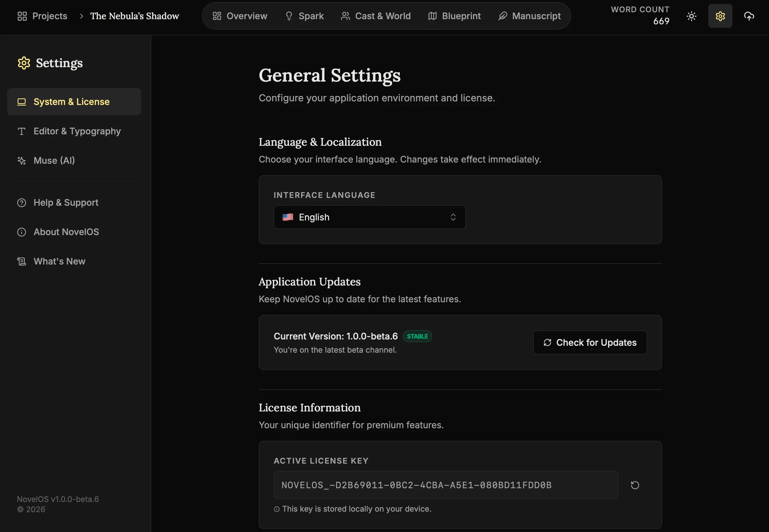Screen dimensions: 769x532
Task: Open the Blueprint tab
Action: 454,16
